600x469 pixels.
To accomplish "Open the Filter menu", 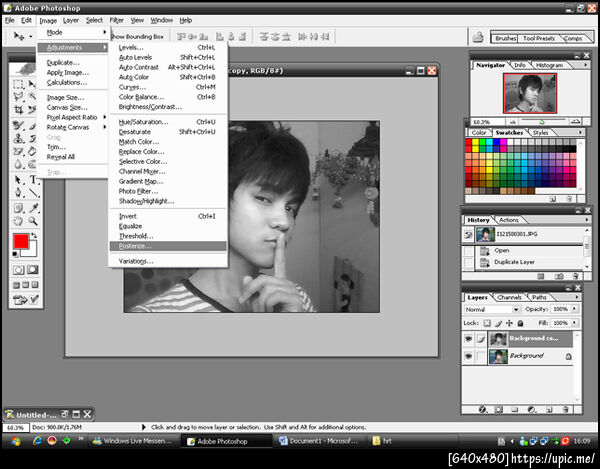I will (116, 20).
